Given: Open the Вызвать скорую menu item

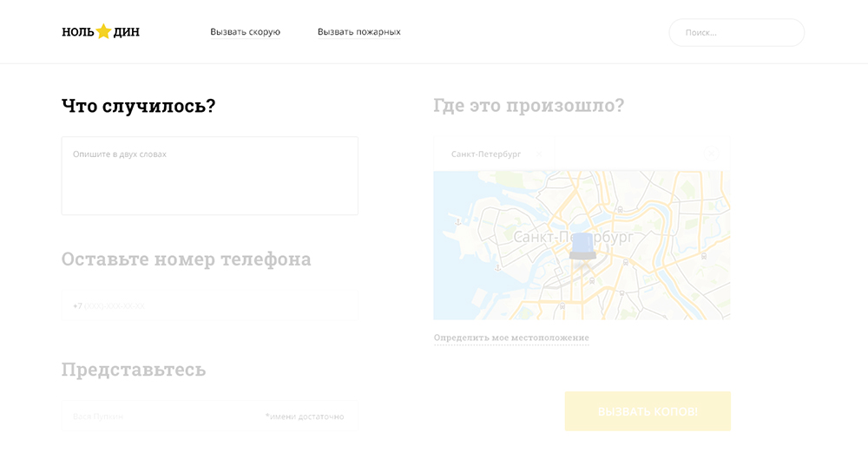Looking at the screenshot, I should click(245, 32).
